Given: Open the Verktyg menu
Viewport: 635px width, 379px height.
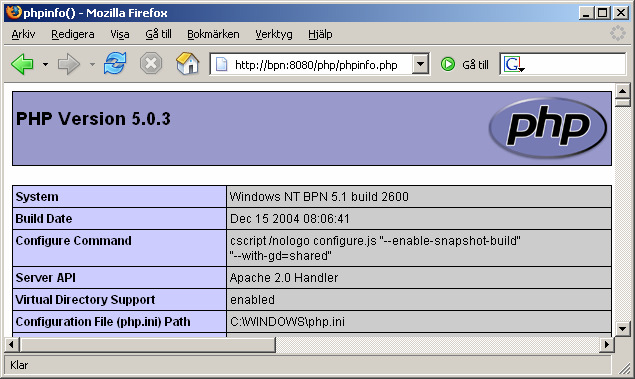Looking at the screenshot, I should point(274,34).
